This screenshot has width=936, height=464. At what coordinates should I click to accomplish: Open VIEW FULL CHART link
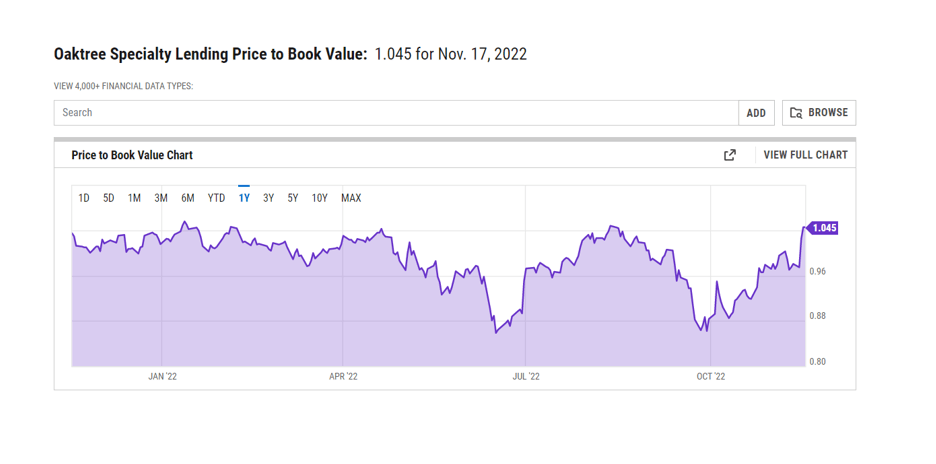coord(805,155)
